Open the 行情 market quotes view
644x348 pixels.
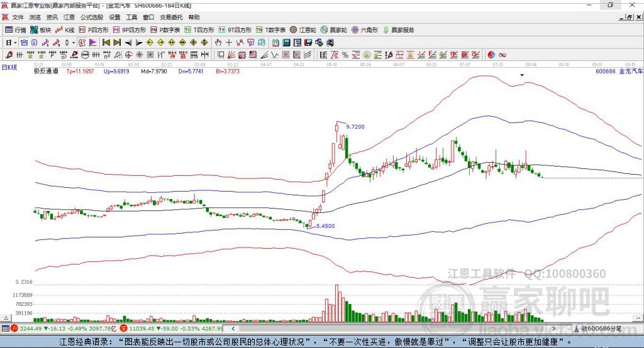[x=15, y=30]
